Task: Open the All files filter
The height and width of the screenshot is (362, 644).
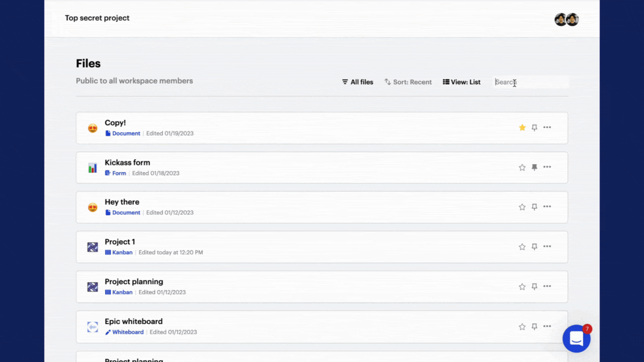Action: (x=357, y=82)
